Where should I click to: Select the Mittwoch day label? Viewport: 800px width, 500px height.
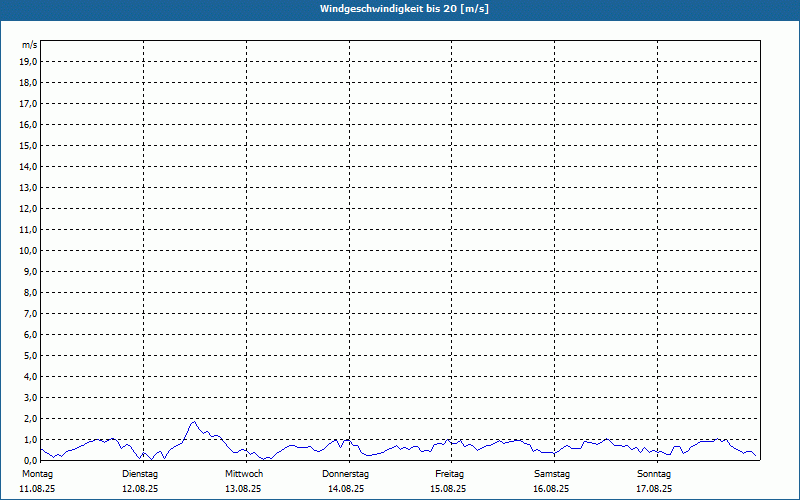pos(244,474)
